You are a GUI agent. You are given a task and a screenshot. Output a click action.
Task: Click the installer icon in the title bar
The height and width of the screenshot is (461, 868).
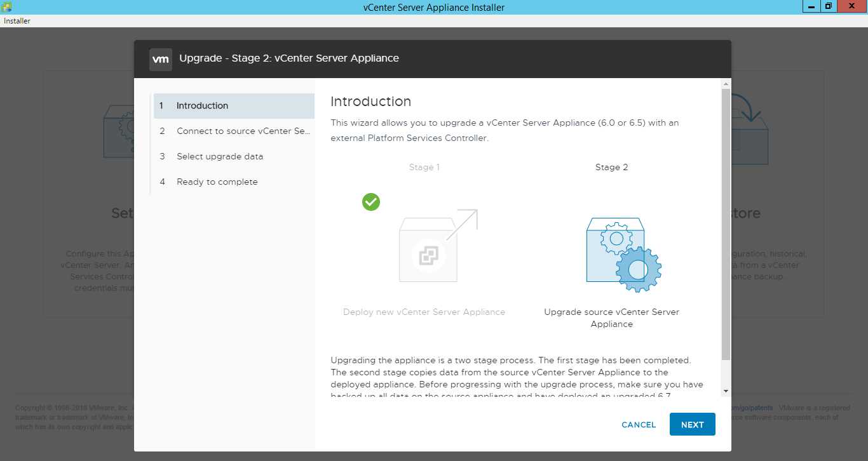click(x=6, y=6)
